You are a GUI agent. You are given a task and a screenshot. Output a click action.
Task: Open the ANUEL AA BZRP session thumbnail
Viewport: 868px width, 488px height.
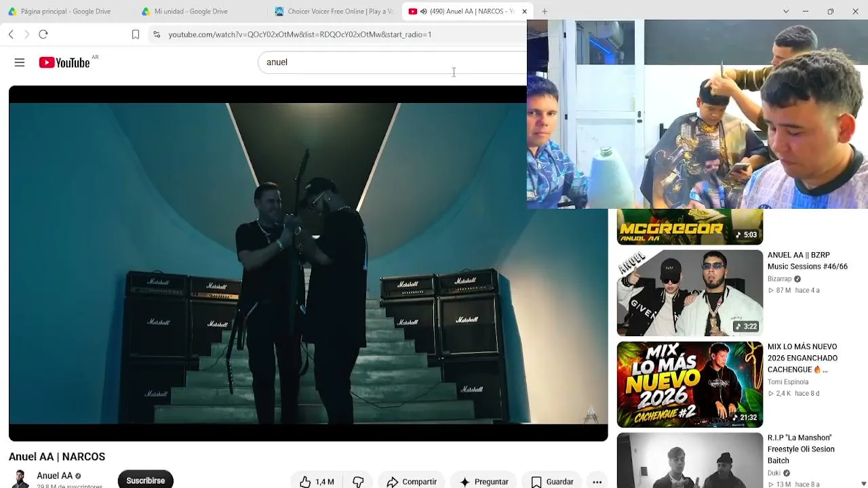pyautogui.click(x=690, y=293)
